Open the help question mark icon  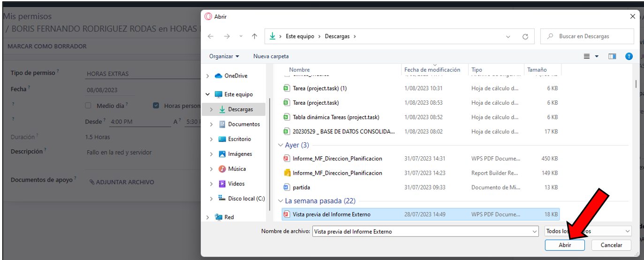629,56
